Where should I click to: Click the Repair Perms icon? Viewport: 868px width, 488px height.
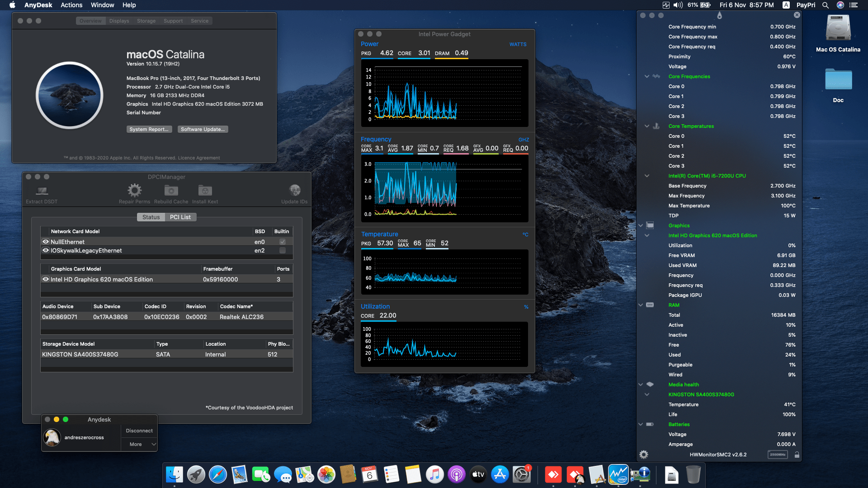tap(134, 190)
